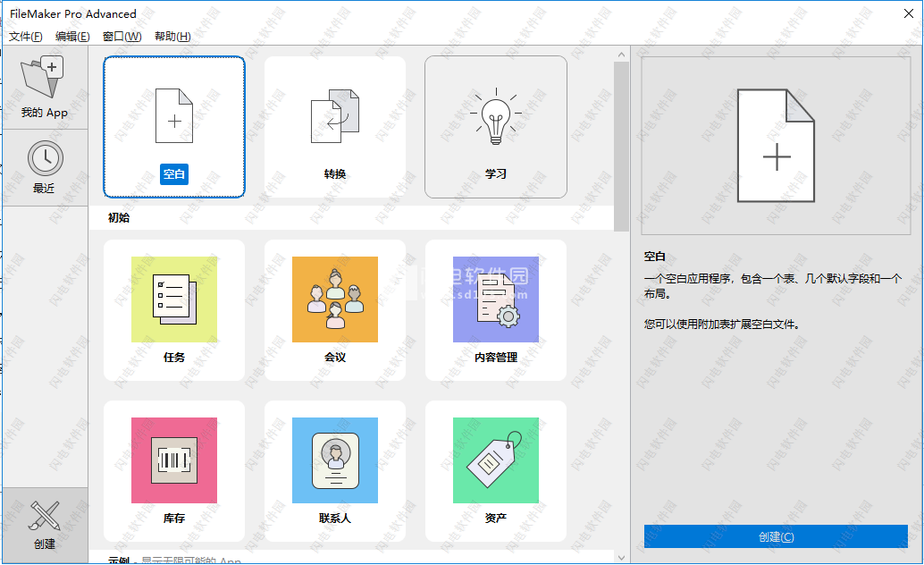Open the 帮助(H) menu
Image resolution: width=924 pixels, height=565 pixels.
tap(172, 37)
